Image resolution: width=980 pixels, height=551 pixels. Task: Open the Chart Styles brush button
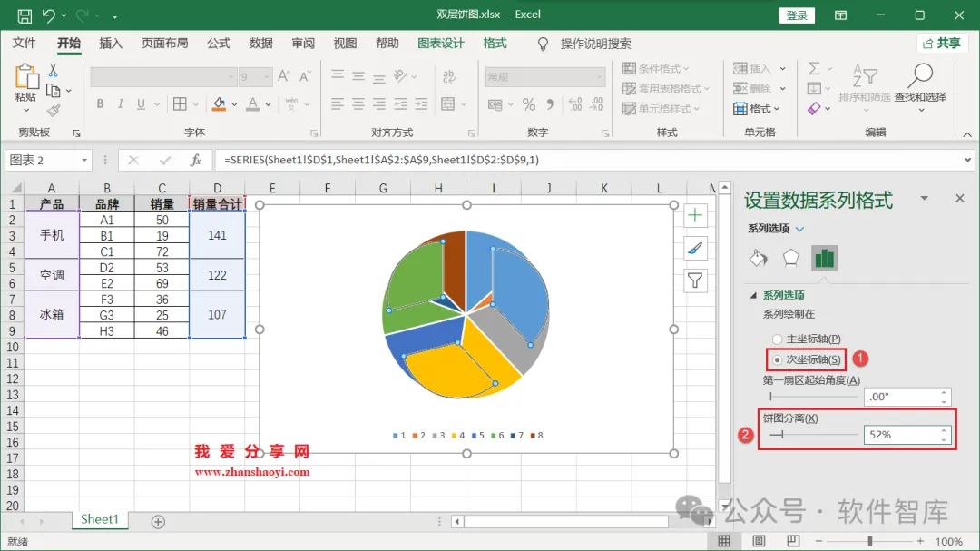coord(695,249)
